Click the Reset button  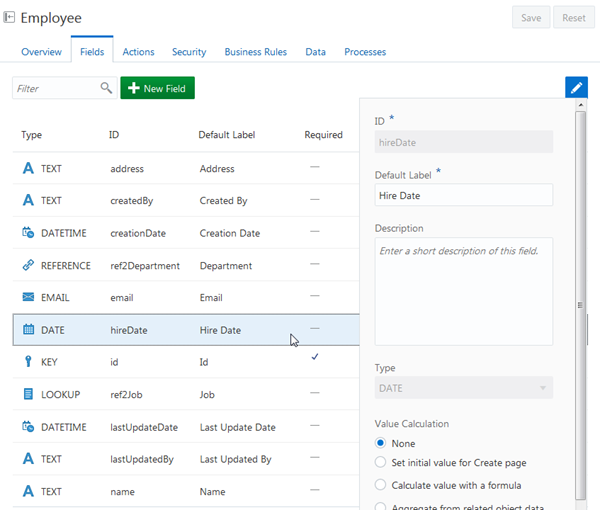(574, 18)
